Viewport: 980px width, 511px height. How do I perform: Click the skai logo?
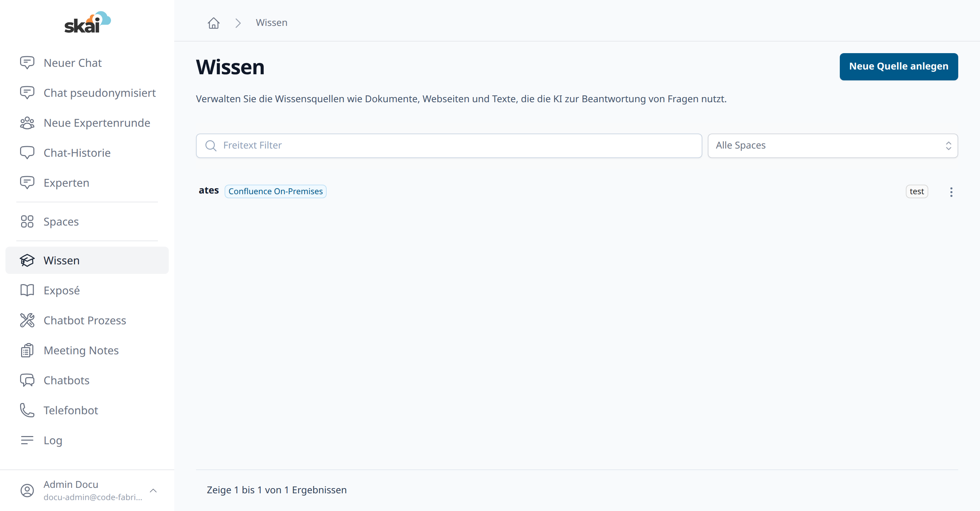(x=87, y=22)
